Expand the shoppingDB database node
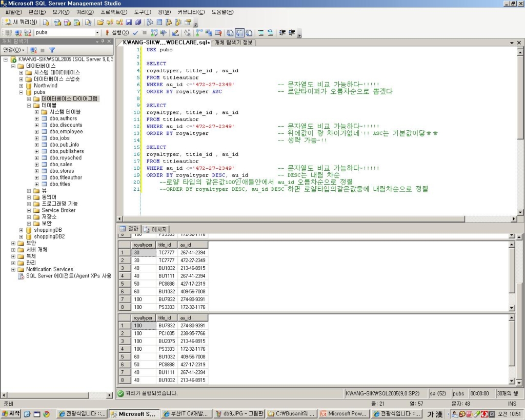Screen dimensions: 525x420 pyautogui.click(x=21, y=230)
